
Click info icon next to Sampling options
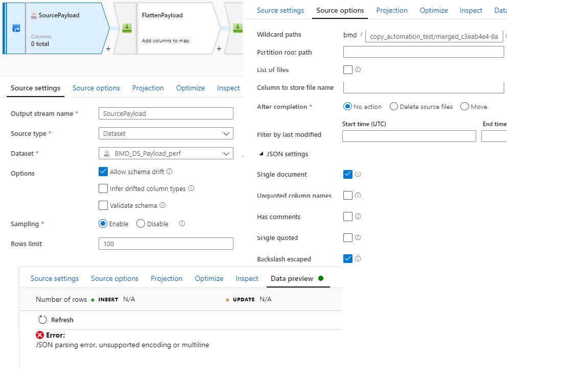(x=182, y=224)
